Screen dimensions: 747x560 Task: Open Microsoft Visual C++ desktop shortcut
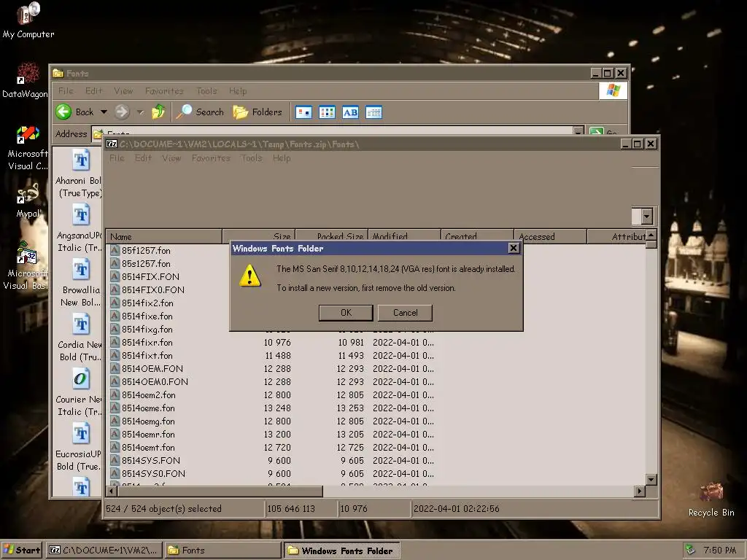28,147
